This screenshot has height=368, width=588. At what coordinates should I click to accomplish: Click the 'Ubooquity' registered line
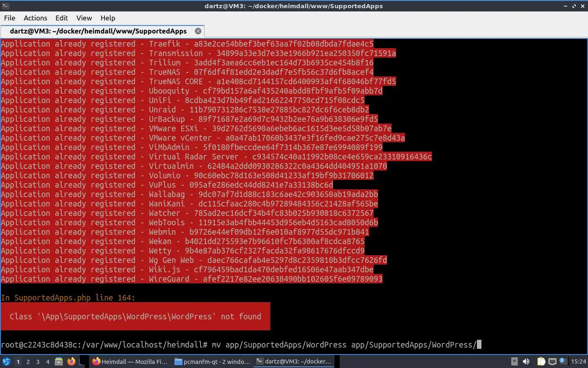tap(192, 91)
